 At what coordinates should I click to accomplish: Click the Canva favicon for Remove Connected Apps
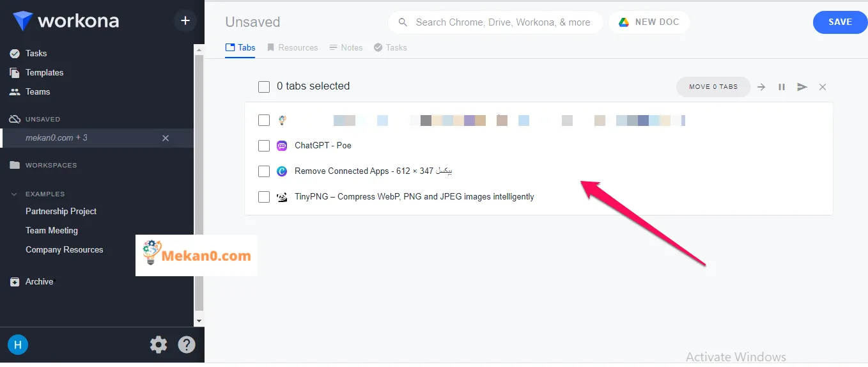click(x=282, y=171)
